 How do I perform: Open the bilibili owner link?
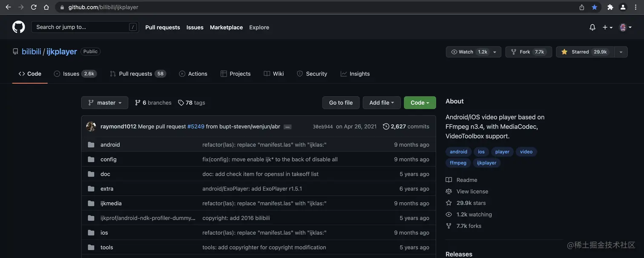(32, 52)
